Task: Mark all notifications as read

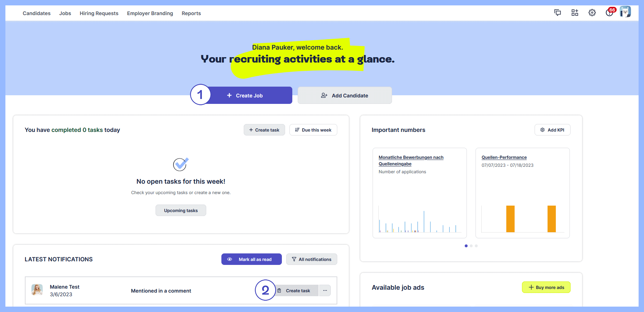Action: click(251, 259)
